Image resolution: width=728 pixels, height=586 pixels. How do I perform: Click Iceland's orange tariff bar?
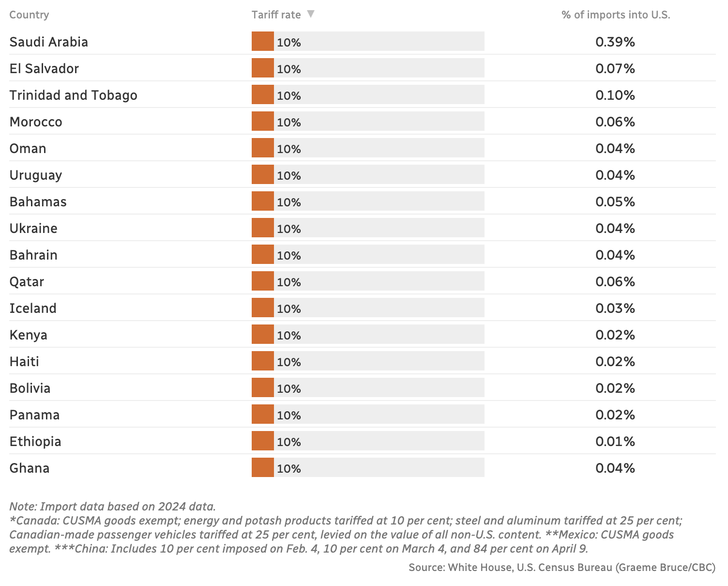262,308
